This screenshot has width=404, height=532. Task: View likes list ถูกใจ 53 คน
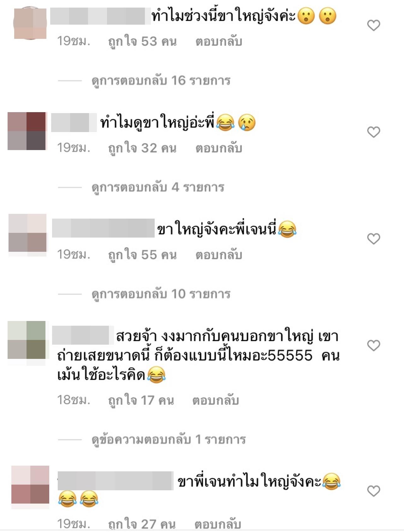[142, 42]
